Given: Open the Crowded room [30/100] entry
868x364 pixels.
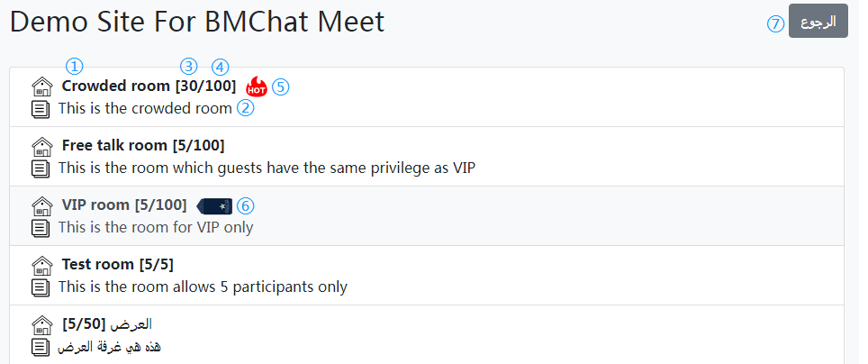Looking at the screenshot, I should [x=149, y=86].
